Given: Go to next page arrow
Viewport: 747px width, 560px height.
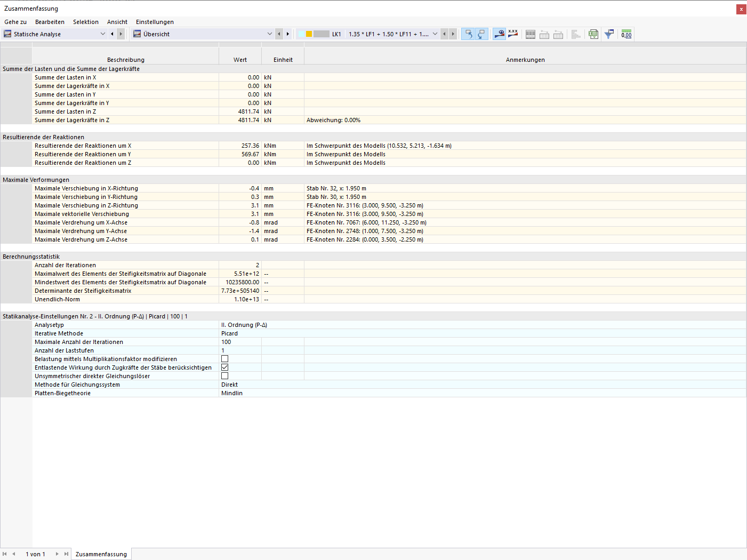Looking at the screenshot, I should pos(57,554).
